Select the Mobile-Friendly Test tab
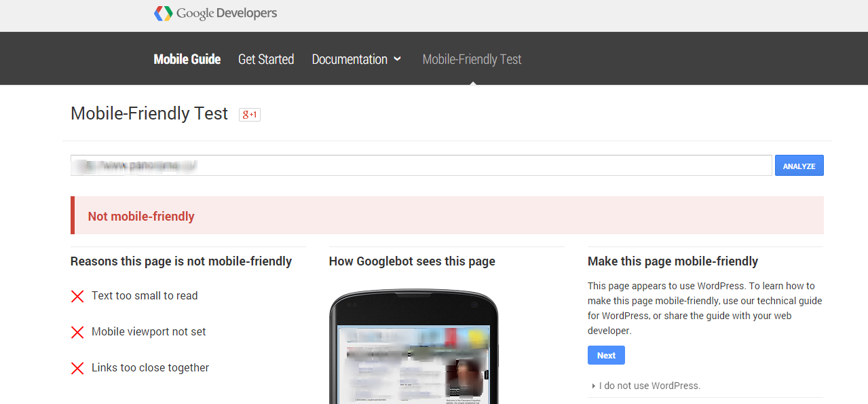This screenshot has width=868, height=404. (472, 59)
